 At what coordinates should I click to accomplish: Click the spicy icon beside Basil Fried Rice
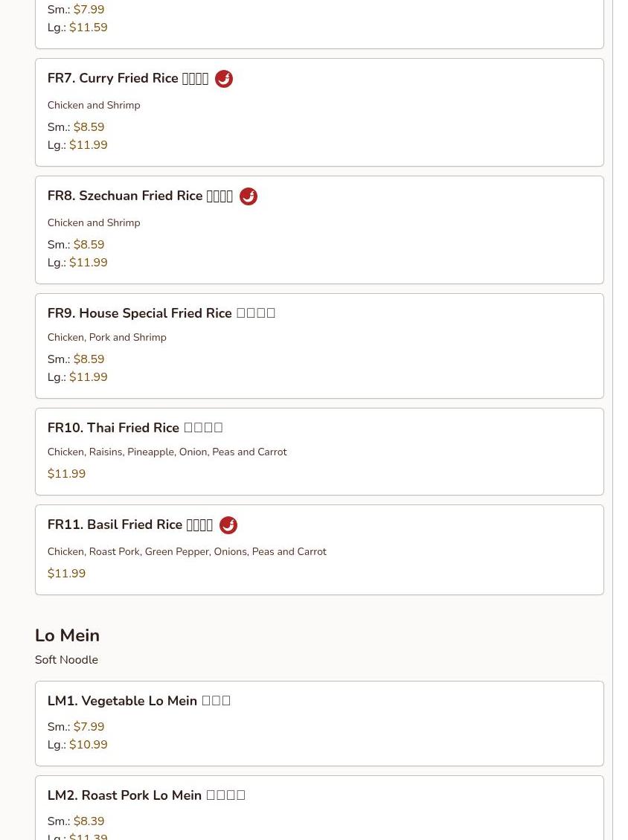(x=228, y=525)
